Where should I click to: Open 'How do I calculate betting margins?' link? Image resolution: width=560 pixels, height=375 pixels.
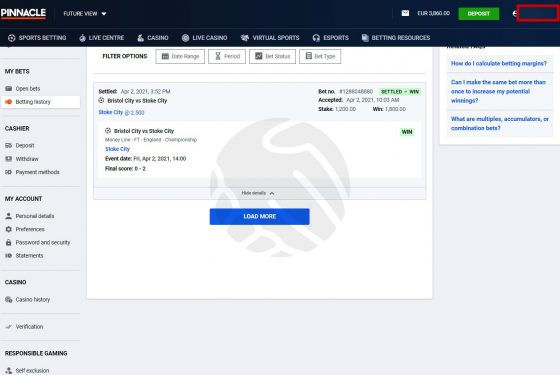click(x=499, y=64)
